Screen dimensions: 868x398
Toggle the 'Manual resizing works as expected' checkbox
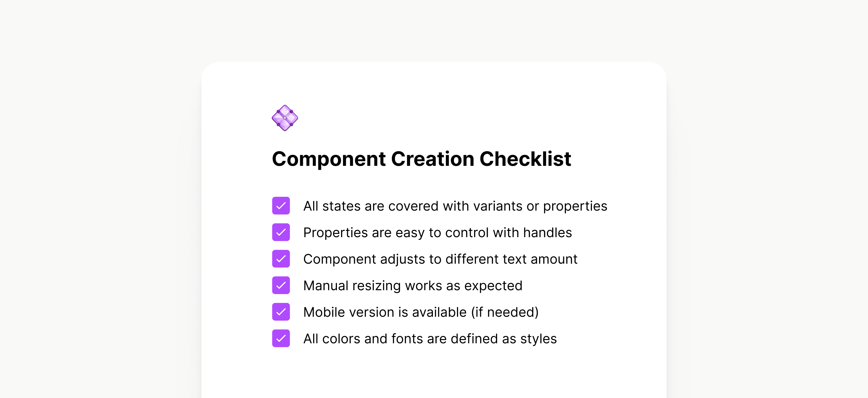point(281,285)
